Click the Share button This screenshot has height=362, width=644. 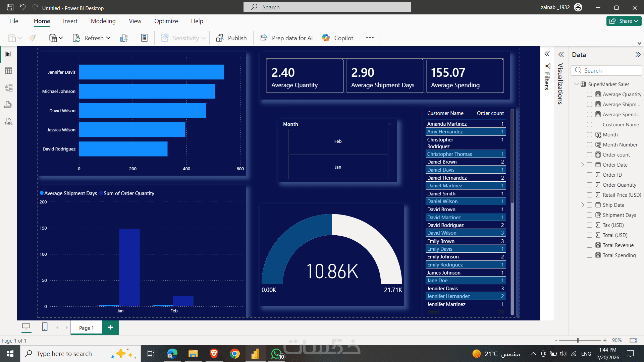pyautogui.click(x=624, y=21)
